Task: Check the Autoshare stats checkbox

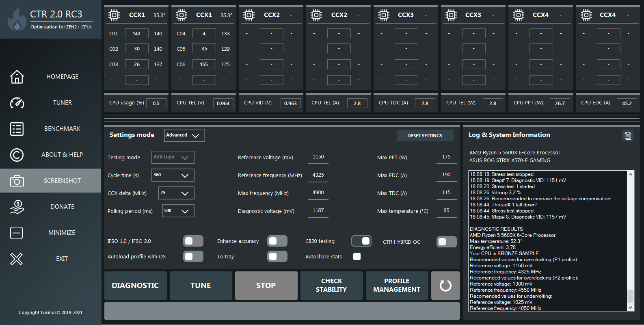Action: (357, 256)
